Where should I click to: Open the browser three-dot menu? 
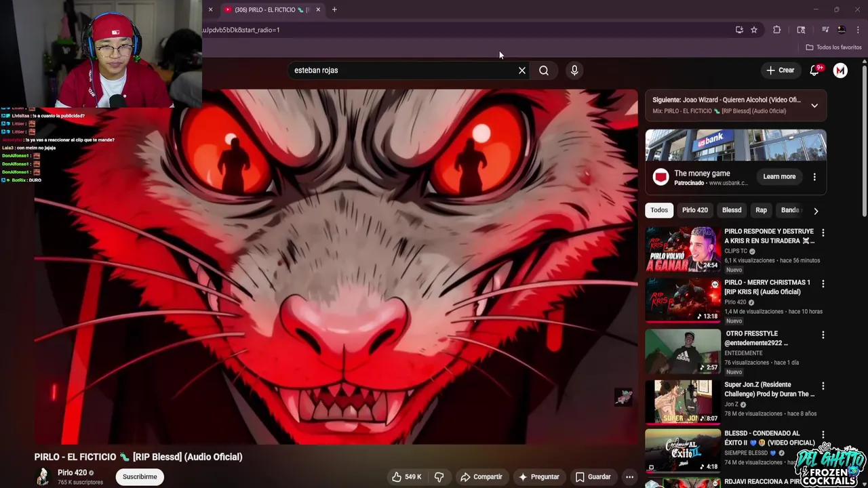pyautogui.click(x=858, y=30)
